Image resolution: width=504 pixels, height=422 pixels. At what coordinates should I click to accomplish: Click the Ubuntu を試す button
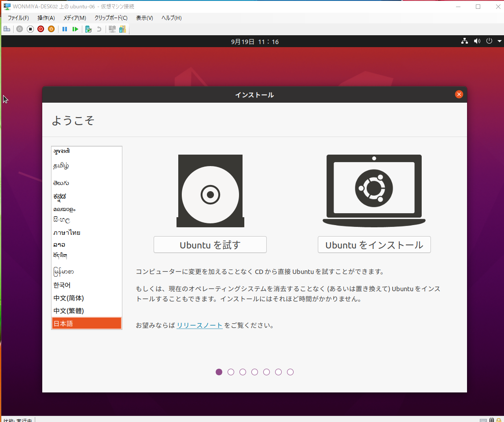210,245
